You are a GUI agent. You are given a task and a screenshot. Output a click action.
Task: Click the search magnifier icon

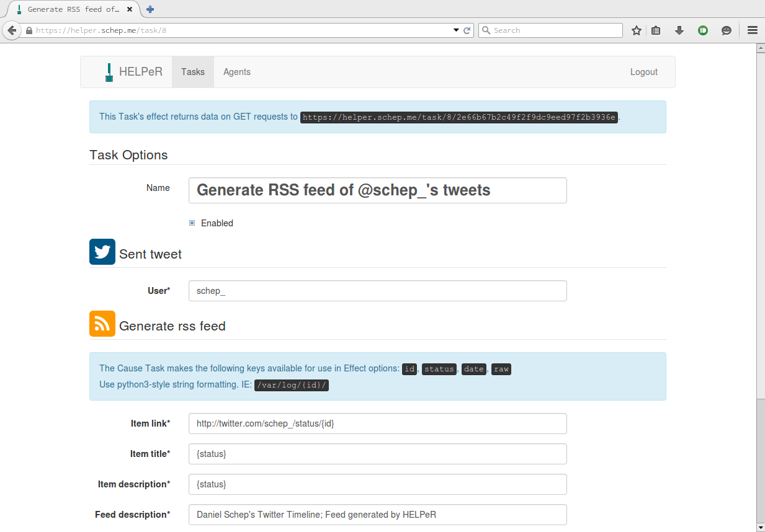coord(486,30)
